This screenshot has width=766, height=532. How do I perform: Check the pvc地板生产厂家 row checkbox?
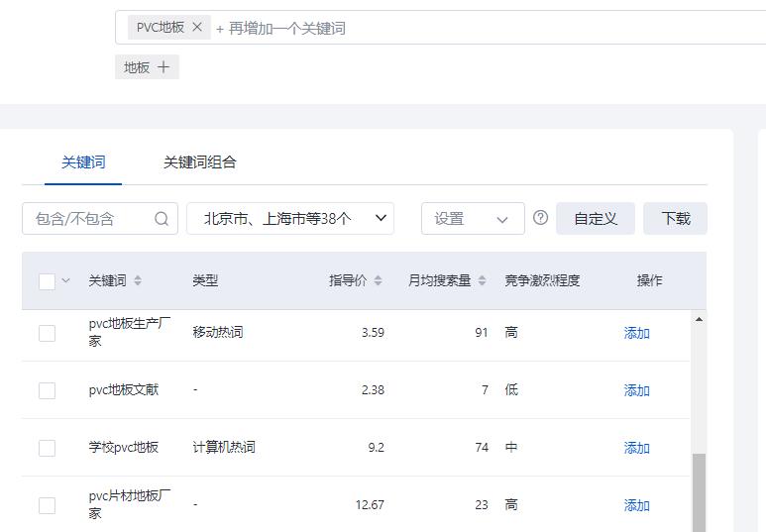[47, 333]
